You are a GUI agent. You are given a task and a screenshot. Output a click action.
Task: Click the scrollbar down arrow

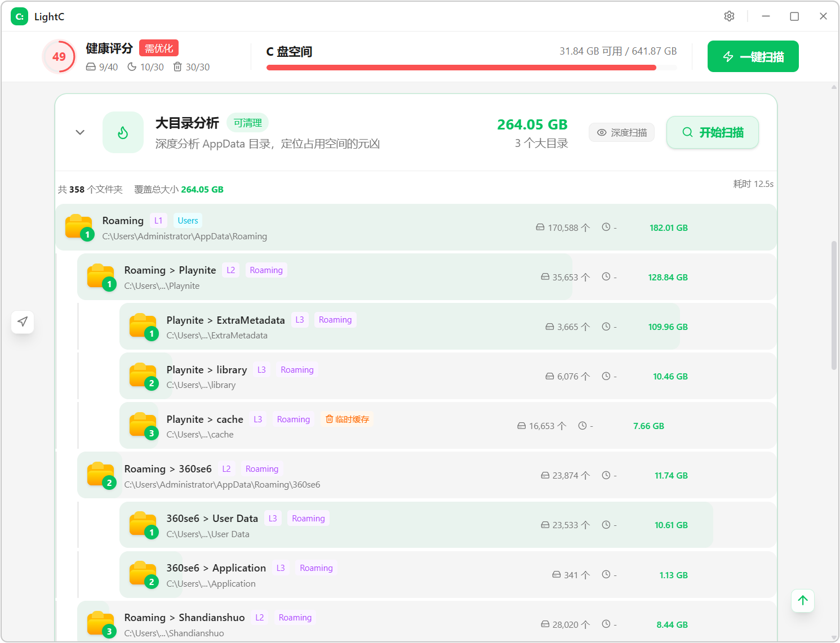[x=834, y=638]
